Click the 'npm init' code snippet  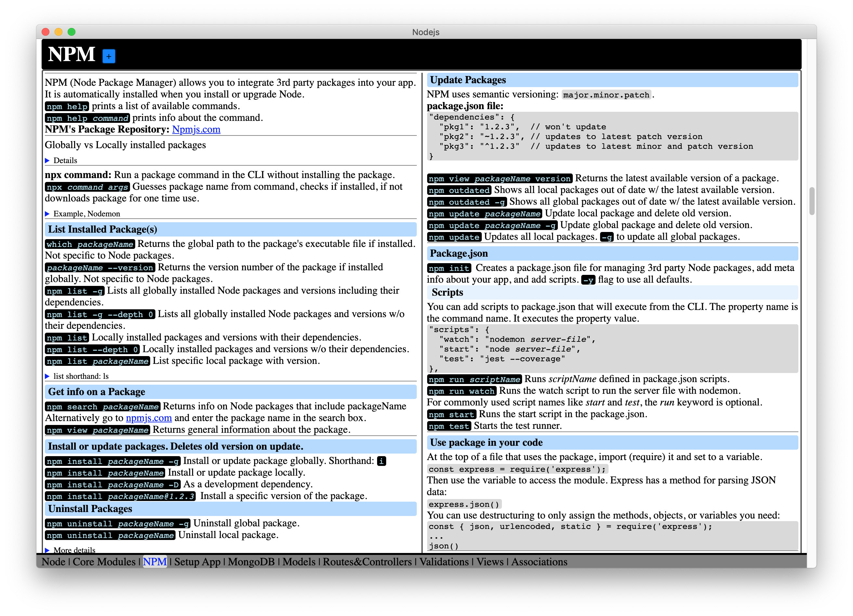(449, 268)
